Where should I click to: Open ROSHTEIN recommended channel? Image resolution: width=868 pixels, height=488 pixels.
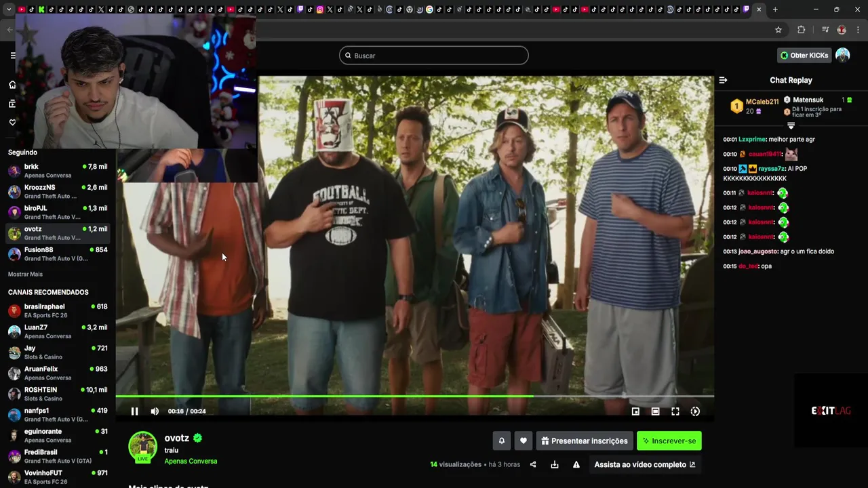(58, 394)
